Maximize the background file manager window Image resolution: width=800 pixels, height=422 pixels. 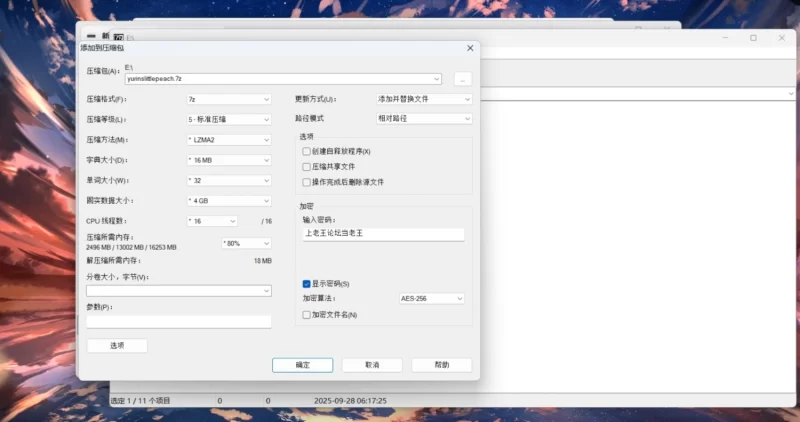753,38
